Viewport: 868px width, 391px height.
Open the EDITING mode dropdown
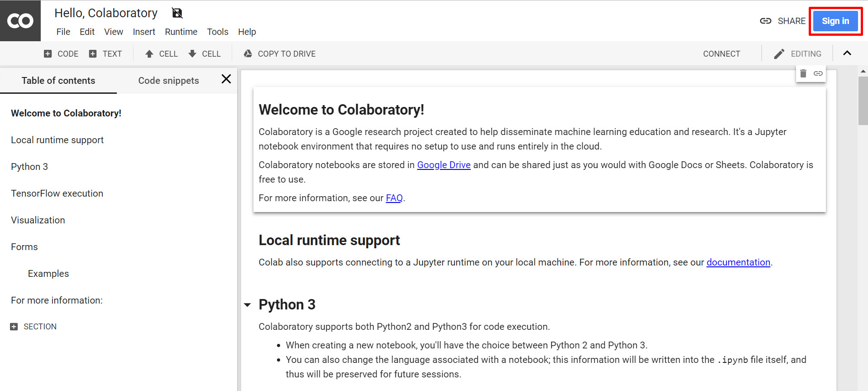(x=797, y=54)
